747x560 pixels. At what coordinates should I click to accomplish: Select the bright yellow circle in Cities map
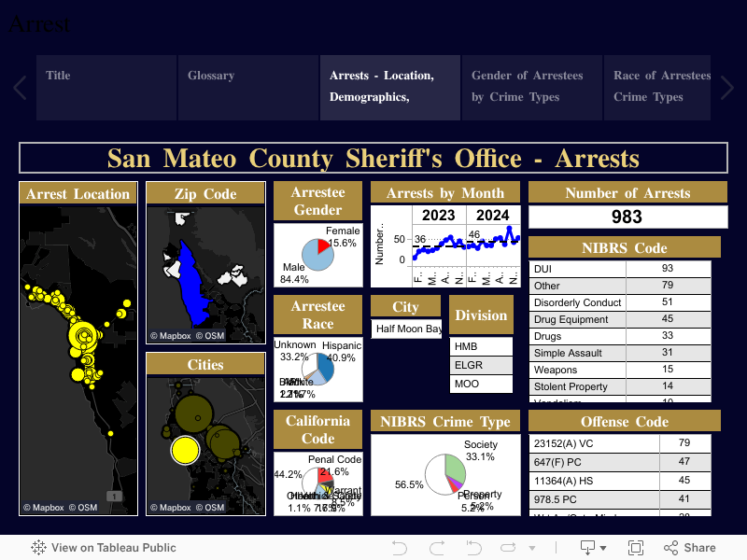pos(185,451)
